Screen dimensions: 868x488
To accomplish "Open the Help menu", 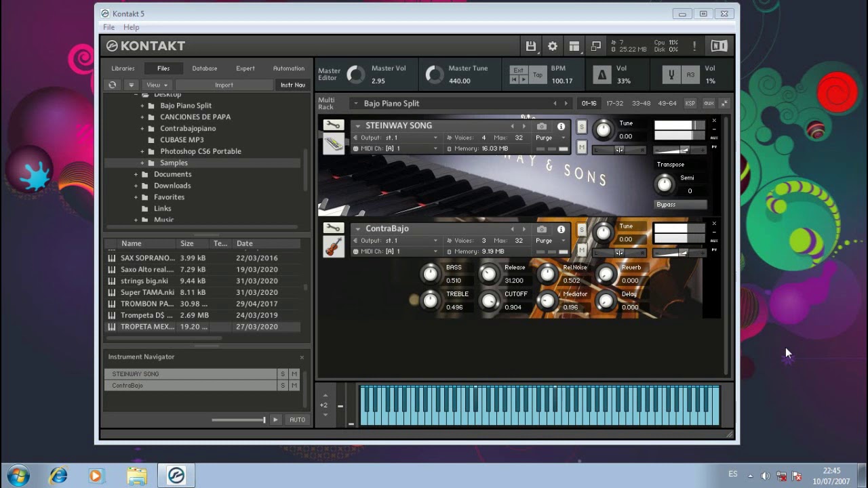I will tap(132, 27).
